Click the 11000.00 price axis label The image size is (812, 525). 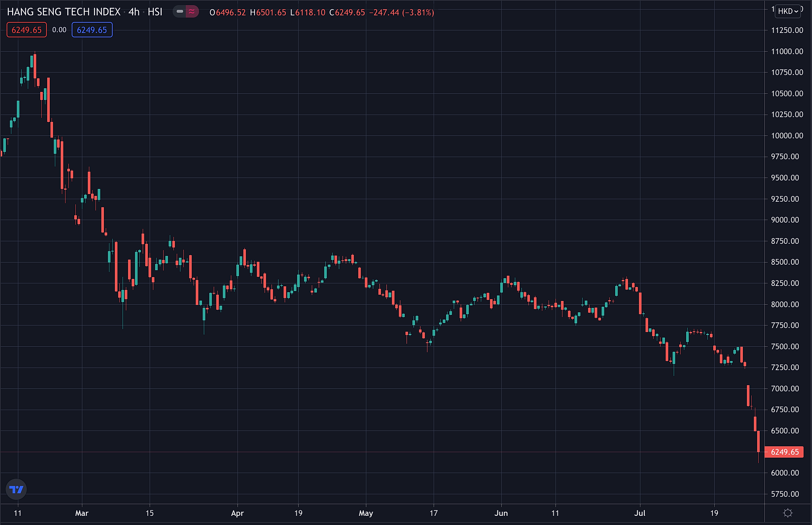787,51
